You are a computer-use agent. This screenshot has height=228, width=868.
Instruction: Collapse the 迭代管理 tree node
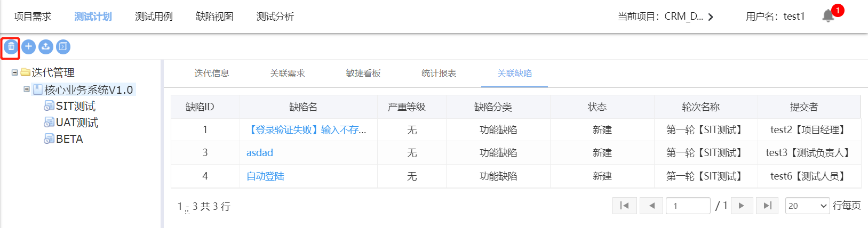pos(15,72)
